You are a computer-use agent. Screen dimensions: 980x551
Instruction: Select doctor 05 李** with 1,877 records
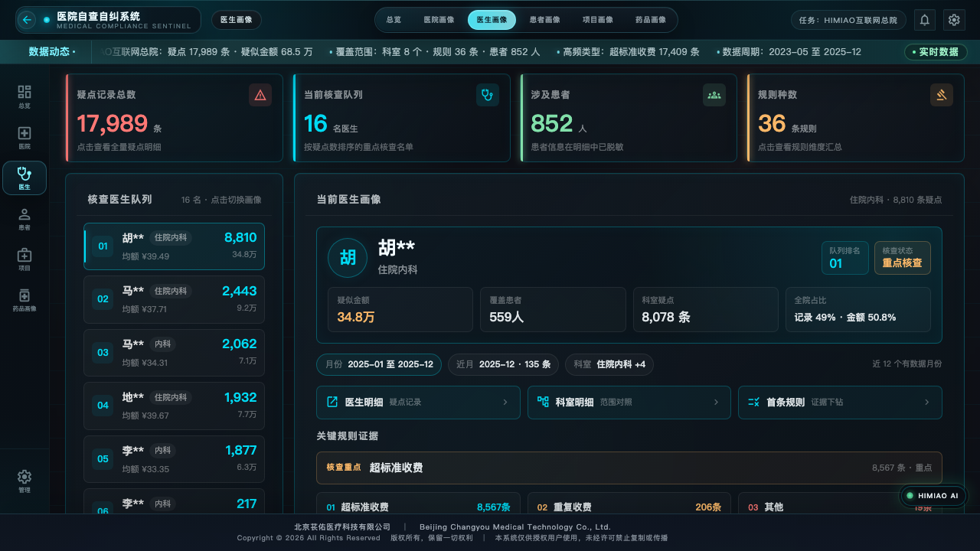[174, 459]
